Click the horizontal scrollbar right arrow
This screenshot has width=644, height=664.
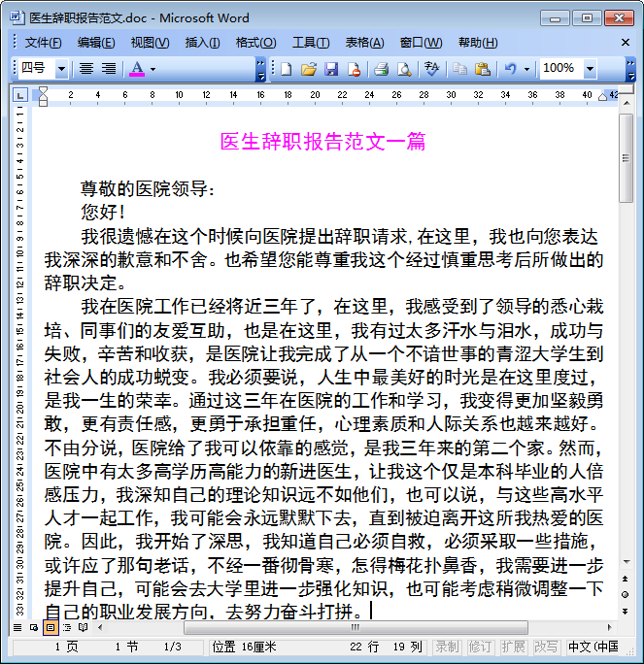(609, 627)
